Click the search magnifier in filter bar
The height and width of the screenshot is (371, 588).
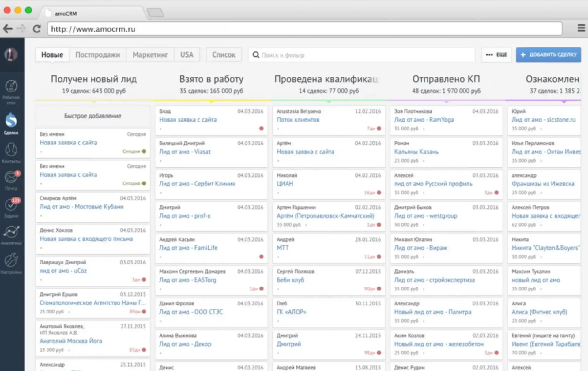(x=256, y=55)
